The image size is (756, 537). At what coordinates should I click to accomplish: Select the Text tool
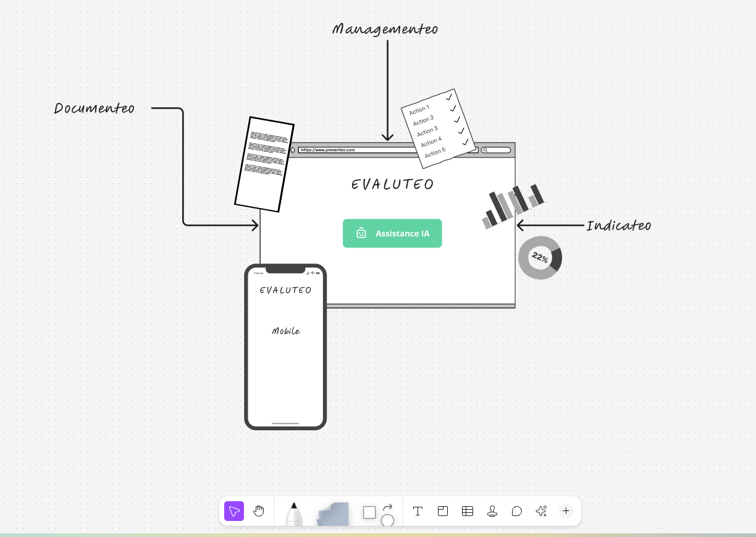pos(418,511)
